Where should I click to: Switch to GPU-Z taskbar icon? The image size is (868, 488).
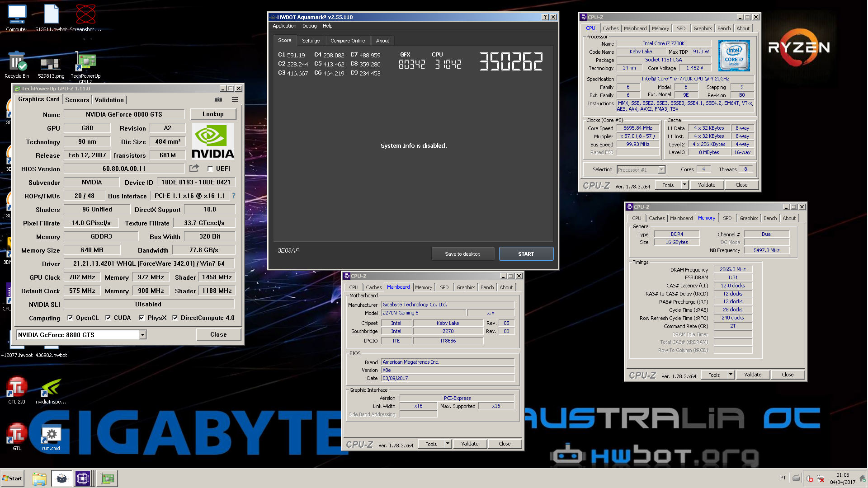108,479
